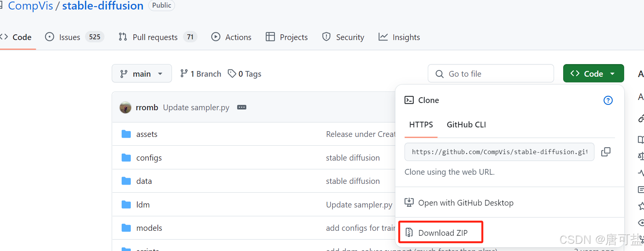The width and height of the screenshot is (644, 251).
Task: Open the ldm folder
Action: pos(143,205)
